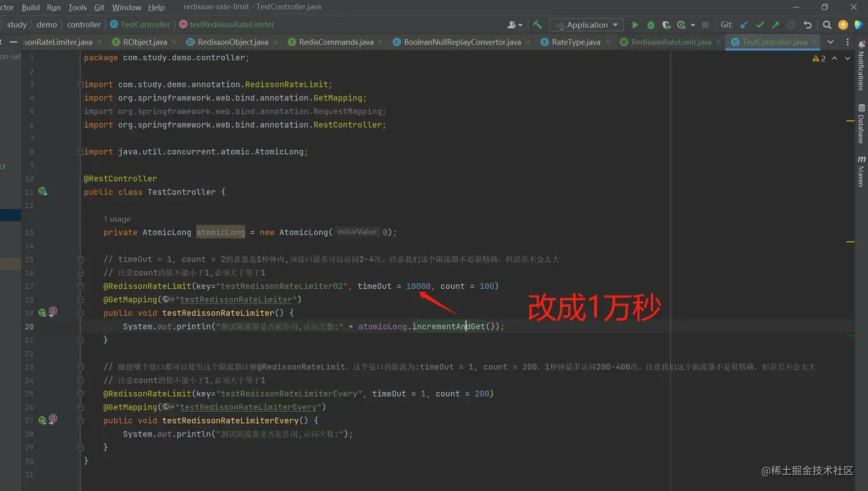Screen dimensions: 868x491
Task: Switch to the RedissonRateLimit.java tab
Action: pos(671,42)
